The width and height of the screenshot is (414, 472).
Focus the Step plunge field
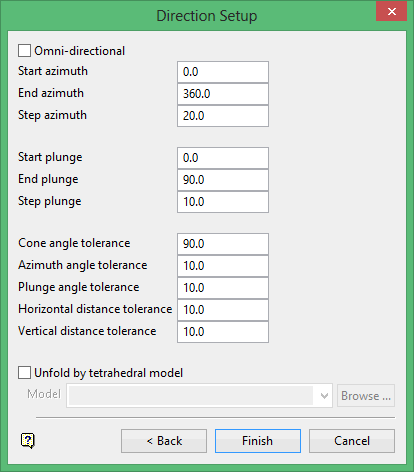[x=223, y=202]
